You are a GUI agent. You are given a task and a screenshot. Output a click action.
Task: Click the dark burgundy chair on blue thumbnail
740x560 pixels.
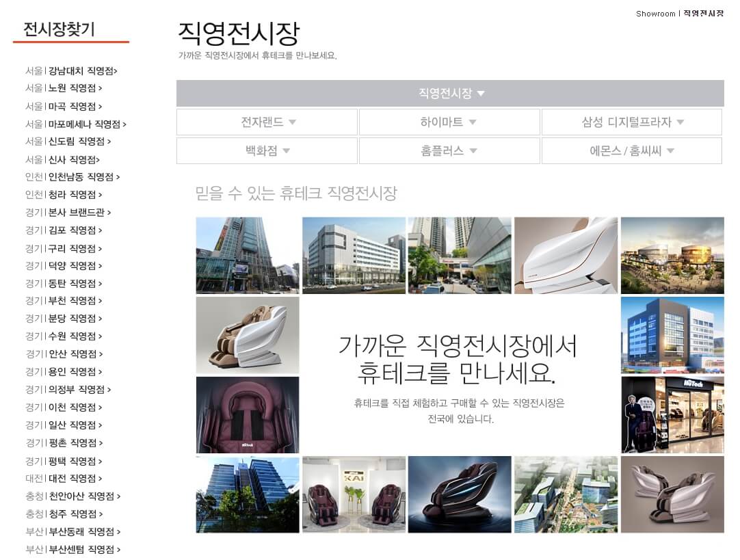[459, 494]
